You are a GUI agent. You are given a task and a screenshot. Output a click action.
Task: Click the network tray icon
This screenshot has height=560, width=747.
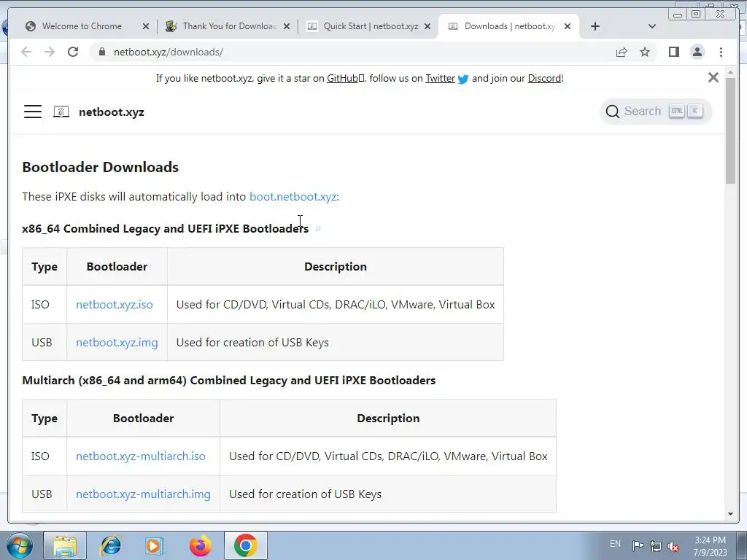(656, 546)
